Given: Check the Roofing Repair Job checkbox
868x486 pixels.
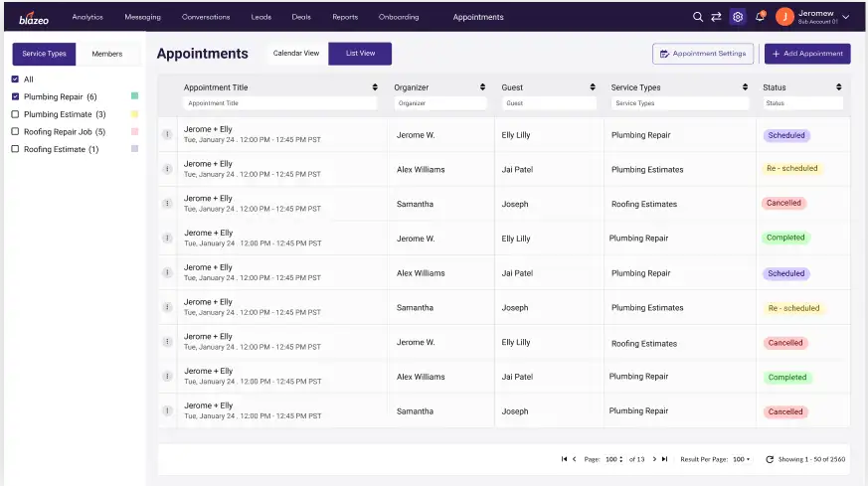Looking at the screenshot, I should point(15,132).
